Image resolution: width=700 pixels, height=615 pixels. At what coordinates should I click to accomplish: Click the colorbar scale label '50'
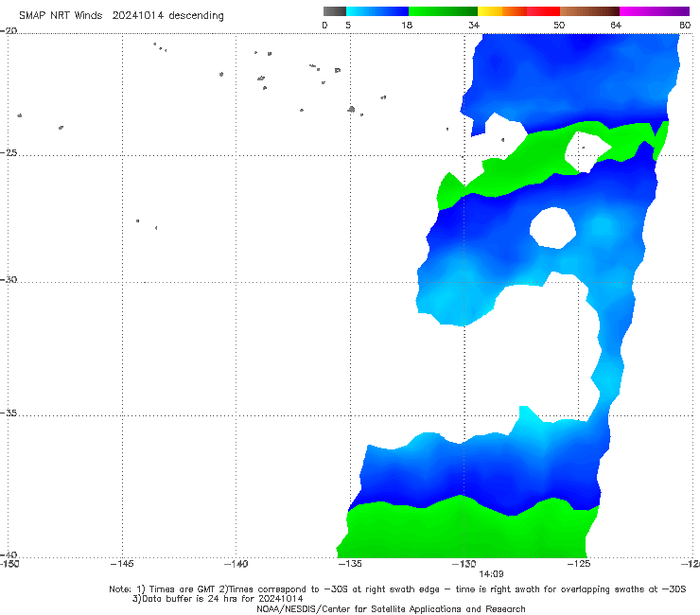pyautogui.click(x=559, y=25)
